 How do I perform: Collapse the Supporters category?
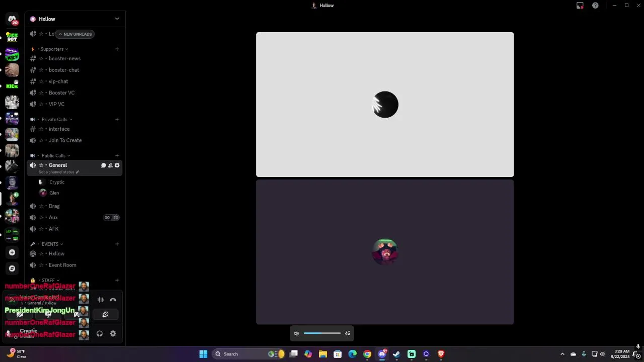pyautogui.click(x=52, y=49)
